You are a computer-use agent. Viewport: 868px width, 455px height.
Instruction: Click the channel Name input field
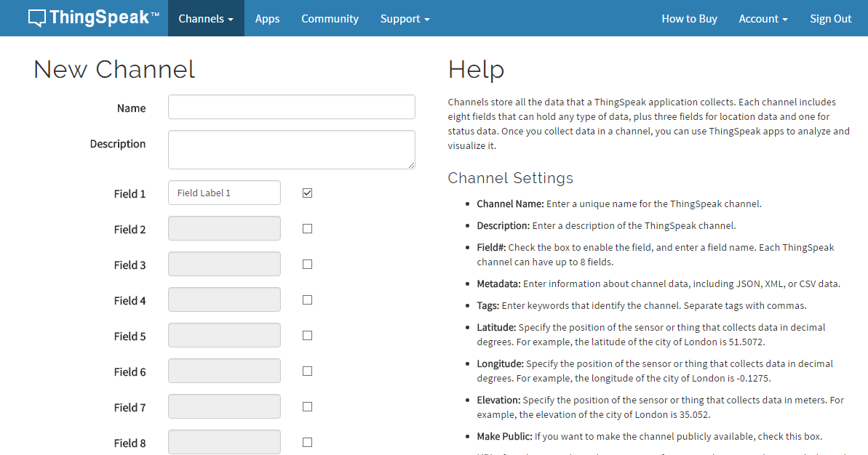coord(291,107)
